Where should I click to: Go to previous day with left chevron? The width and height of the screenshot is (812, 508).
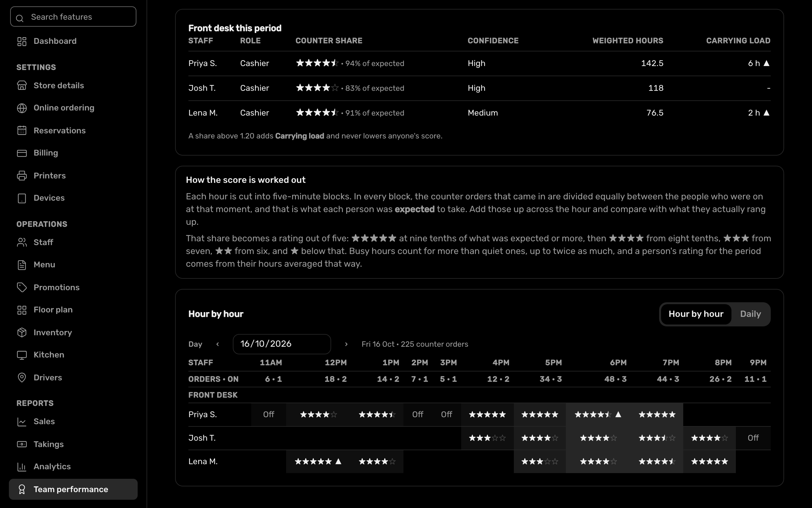218,344
